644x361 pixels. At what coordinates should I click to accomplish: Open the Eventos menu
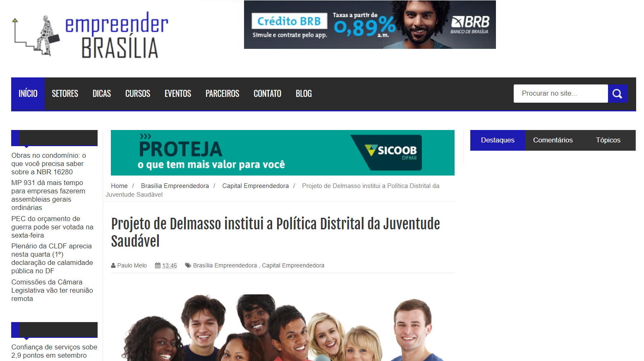click(178, 94)
